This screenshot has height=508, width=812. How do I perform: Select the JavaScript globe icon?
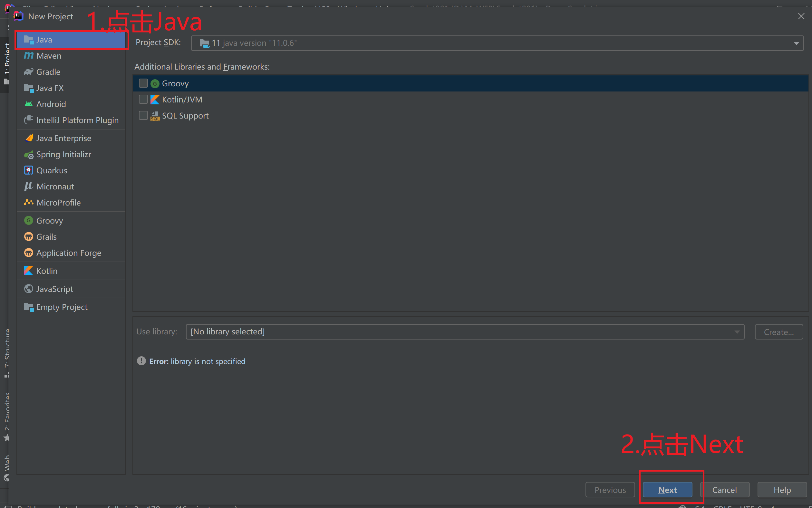29,289
